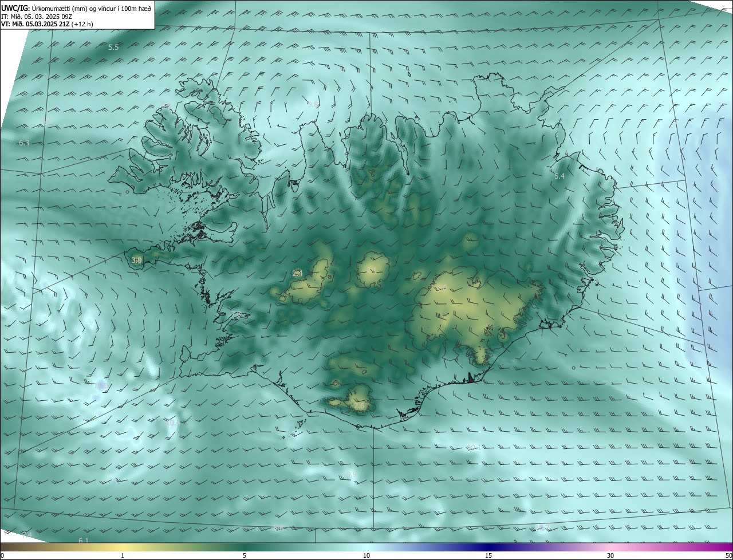Click the '2.6' value on the southern glacier
The image size is (733, 560).
click(x=359, y=405)
